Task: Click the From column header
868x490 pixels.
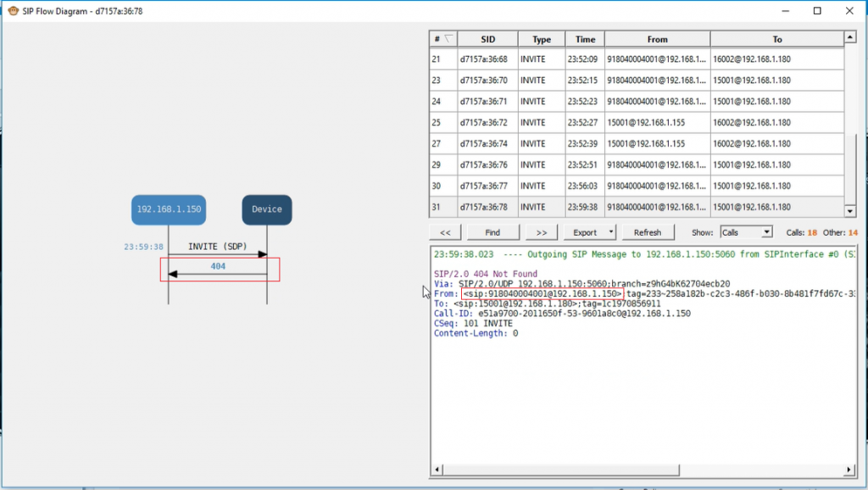Action: pyautogui.click(x=658, y=38)
